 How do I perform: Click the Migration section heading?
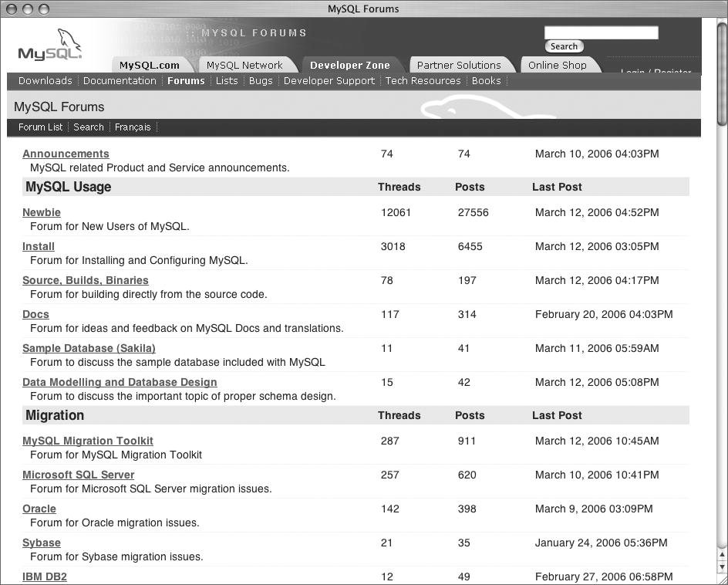click(55, 415)
